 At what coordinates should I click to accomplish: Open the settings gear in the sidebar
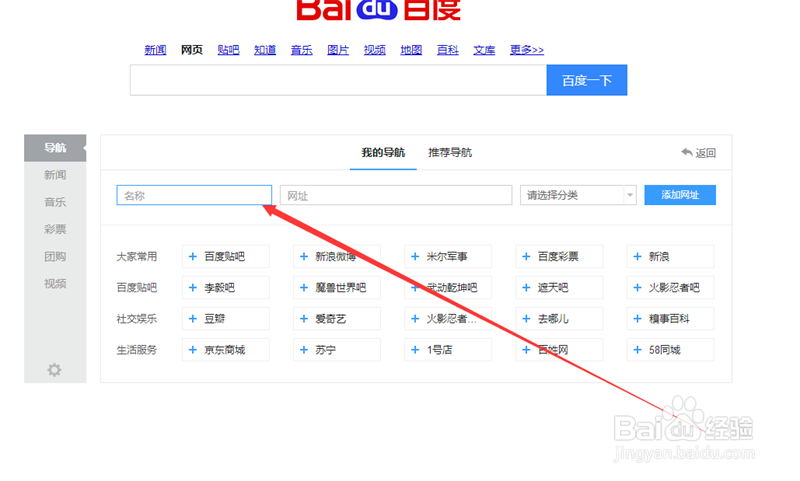(x=54, y=369)
